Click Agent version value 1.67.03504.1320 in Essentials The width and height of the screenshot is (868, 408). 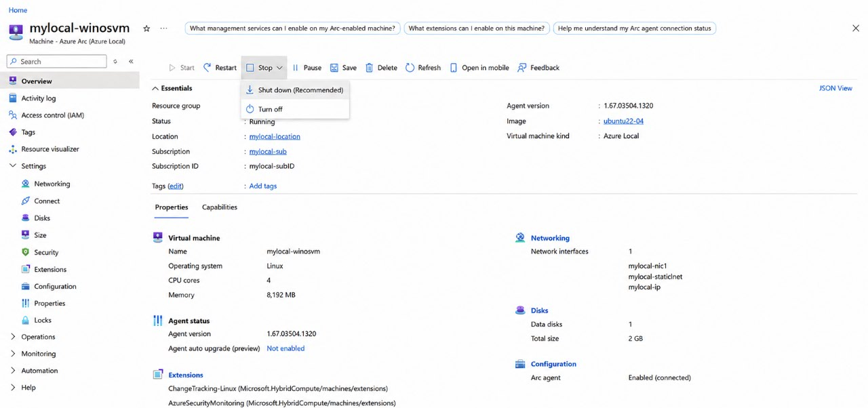click(629, 106)
